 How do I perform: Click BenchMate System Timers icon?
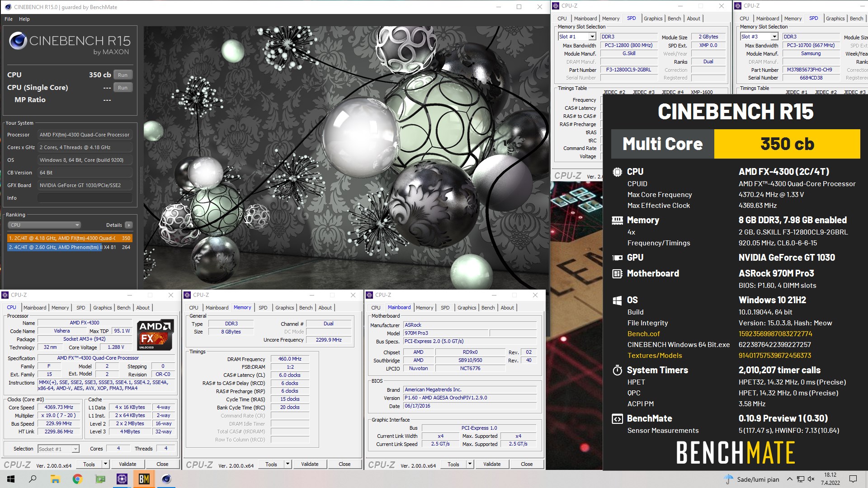617,370
